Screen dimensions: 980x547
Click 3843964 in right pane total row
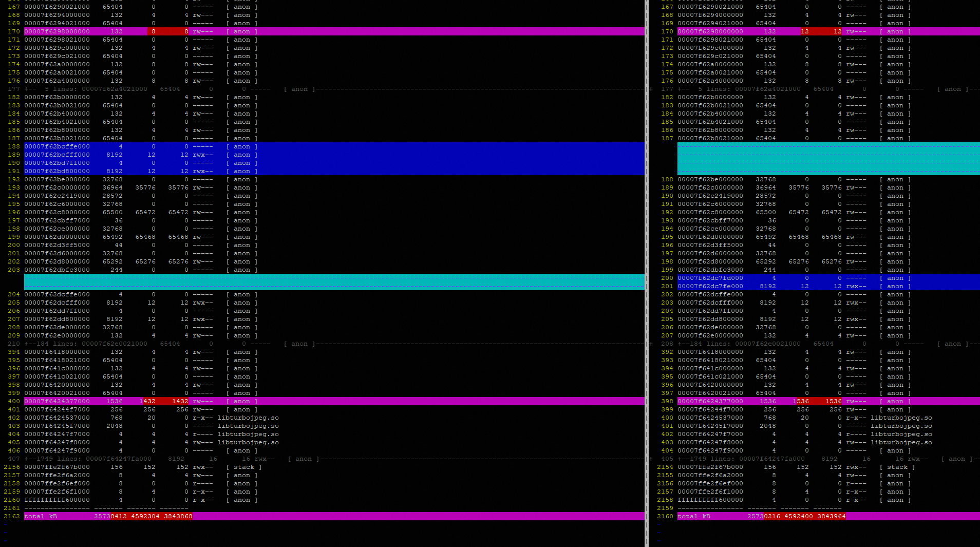[x=832, y=516]
